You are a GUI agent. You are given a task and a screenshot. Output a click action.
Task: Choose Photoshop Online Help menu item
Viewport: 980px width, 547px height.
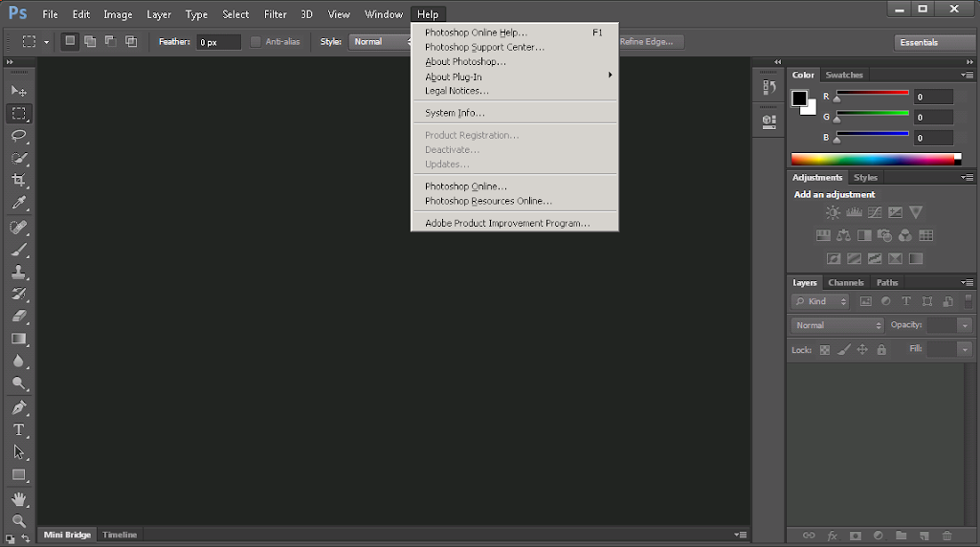[515, 33]
